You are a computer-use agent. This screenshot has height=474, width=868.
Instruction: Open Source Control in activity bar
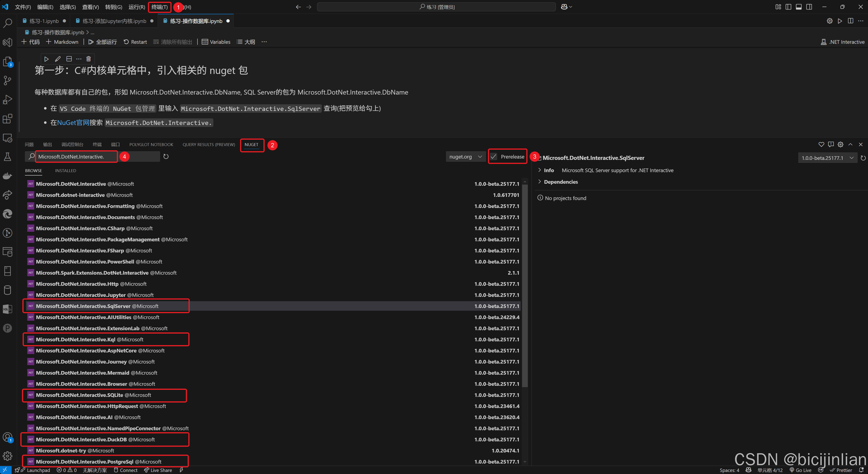tap(7, 80)
